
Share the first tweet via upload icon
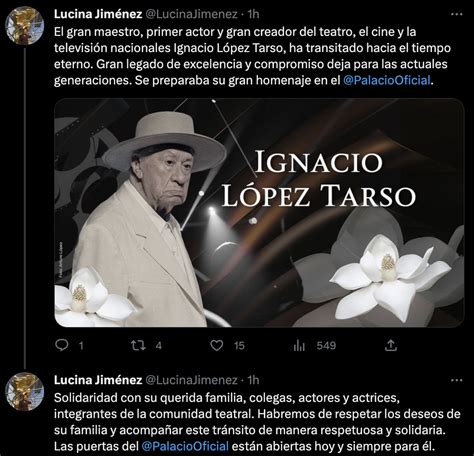391,345
